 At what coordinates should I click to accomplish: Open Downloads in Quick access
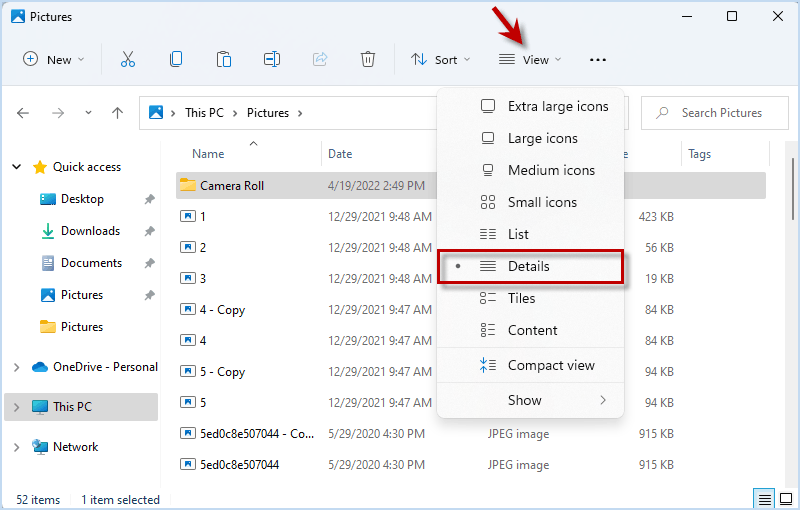pyautogui.click(x=90, y=231)
